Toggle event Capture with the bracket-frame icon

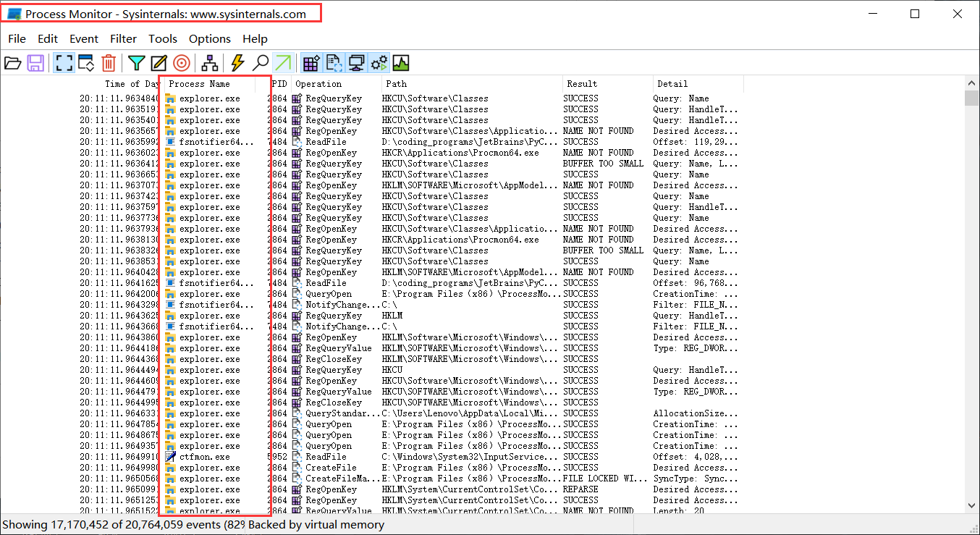[64, 63]
